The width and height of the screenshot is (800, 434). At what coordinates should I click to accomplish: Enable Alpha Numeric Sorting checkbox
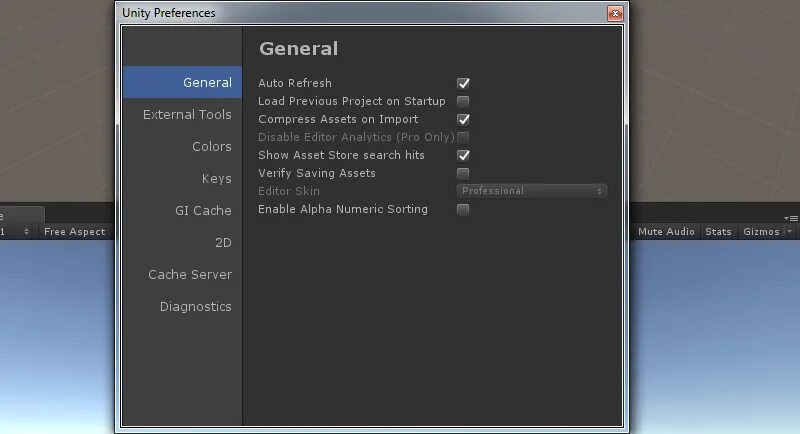click(x=463, y=209)
